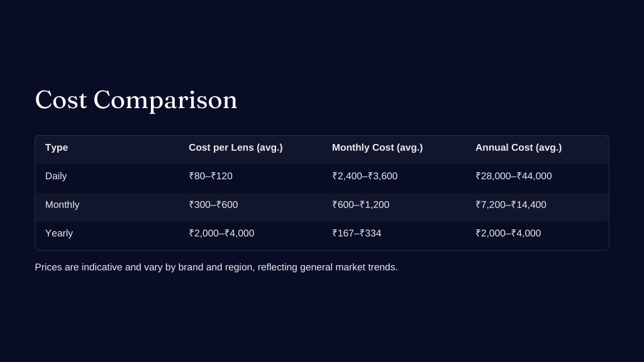Click the prices are indicative footnote
Viewport: 644px width, 362px height.
coord(216,267)
